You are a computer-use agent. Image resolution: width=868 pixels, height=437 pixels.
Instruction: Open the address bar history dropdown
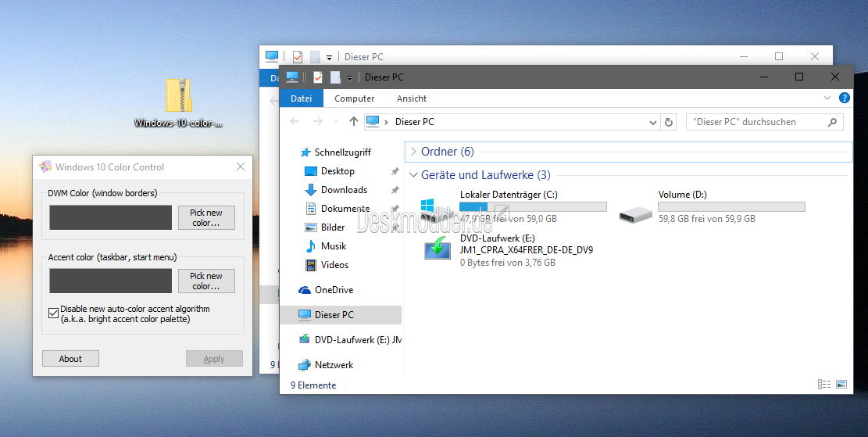(653, 123)
